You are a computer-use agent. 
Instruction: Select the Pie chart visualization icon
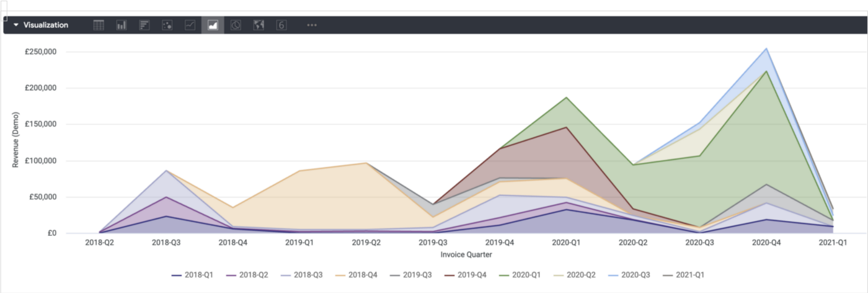pyautogui.click(x=236, y=25)
